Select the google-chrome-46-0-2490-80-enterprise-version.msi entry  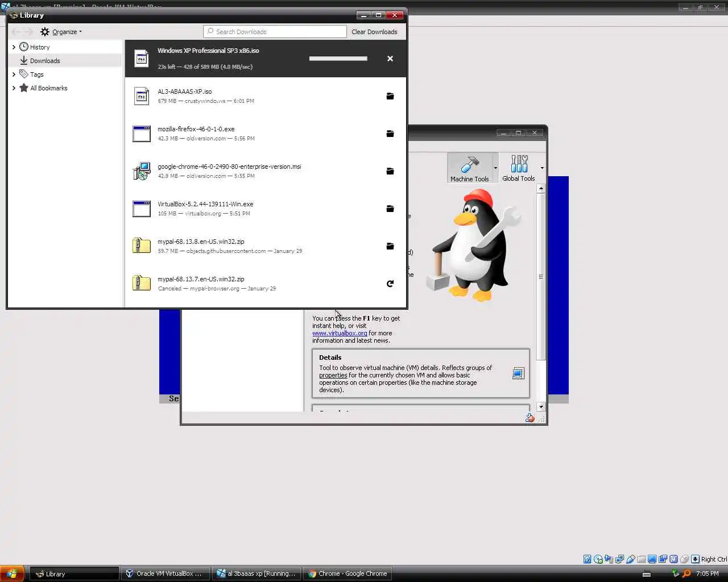[x=266, y=171]
